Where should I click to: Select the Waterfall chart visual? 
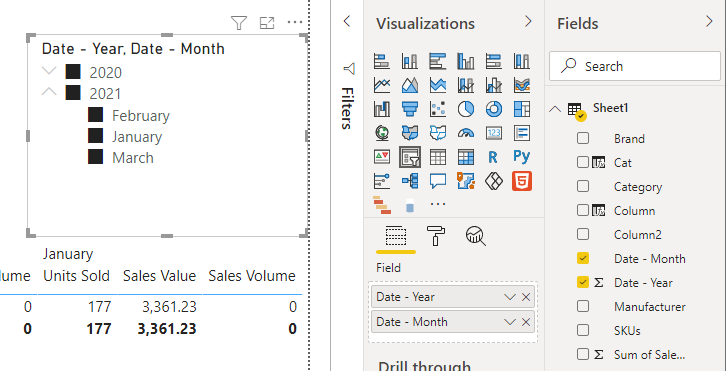[x=382, y=109]
